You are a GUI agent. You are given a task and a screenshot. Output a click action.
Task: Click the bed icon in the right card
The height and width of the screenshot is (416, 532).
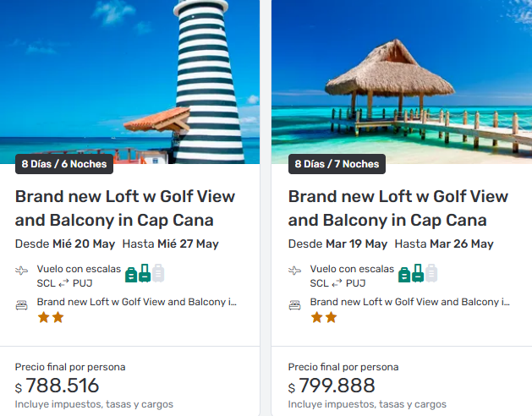tap(295, 304)
